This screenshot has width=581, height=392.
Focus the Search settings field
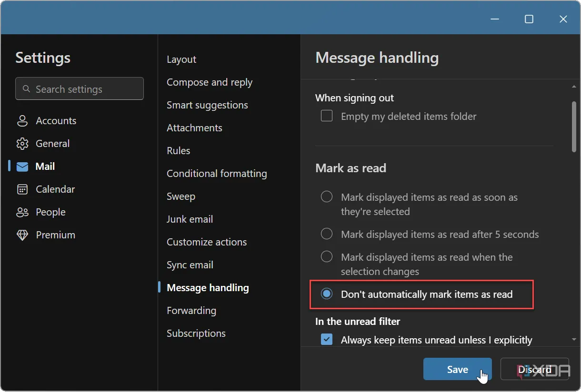[80, 88]
